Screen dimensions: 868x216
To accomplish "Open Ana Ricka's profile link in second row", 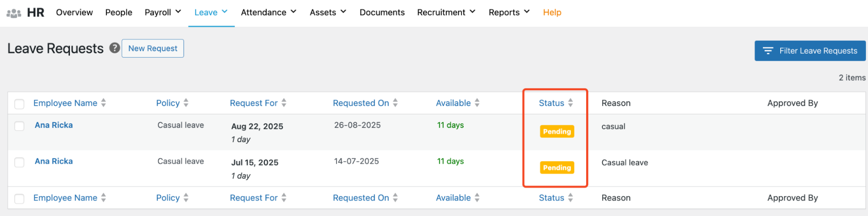I will [54, 161].
